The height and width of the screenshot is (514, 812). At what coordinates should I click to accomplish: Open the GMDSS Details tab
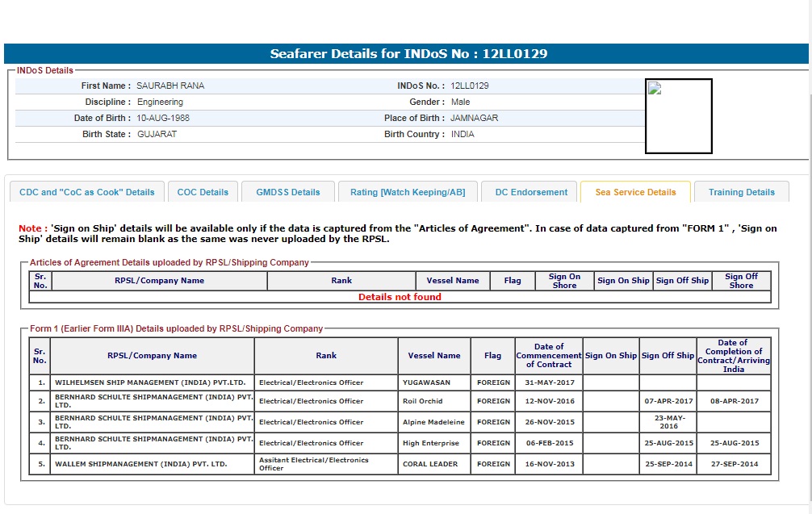click(288, 192)
